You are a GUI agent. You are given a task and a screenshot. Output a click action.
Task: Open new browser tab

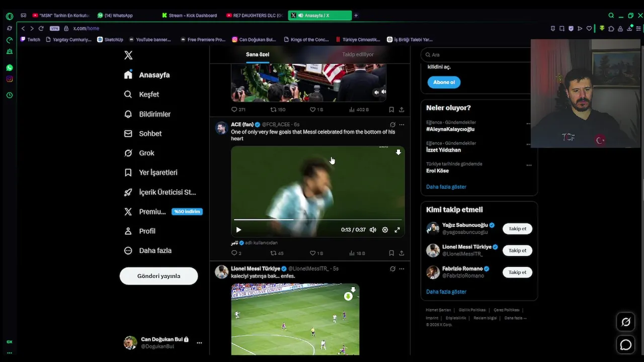[x=356, y=16]
